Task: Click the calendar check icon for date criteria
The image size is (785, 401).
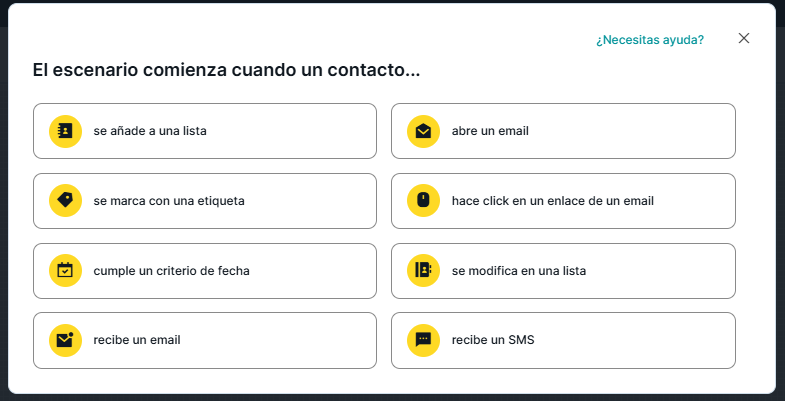Action: point(65,270)
